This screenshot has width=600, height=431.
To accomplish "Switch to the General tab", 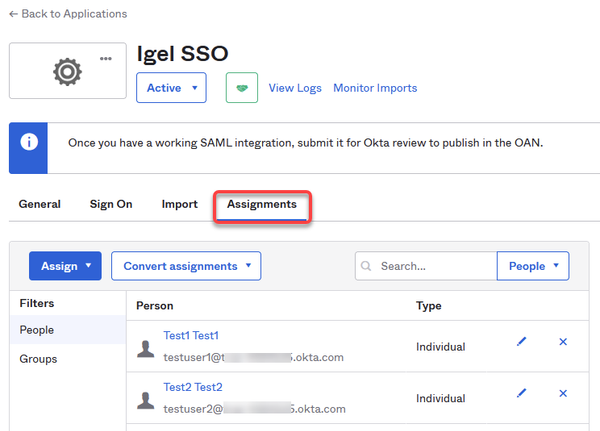I will tap(40, 204).
